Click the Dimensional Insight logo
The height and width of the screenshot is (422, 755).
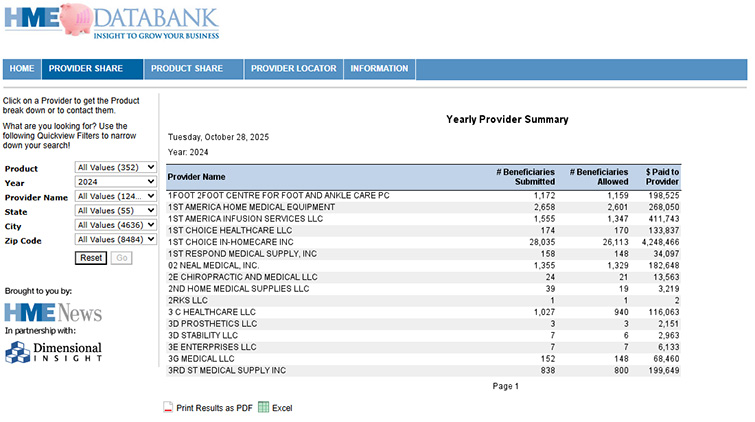pyautogui.click(x=53, y=352)
